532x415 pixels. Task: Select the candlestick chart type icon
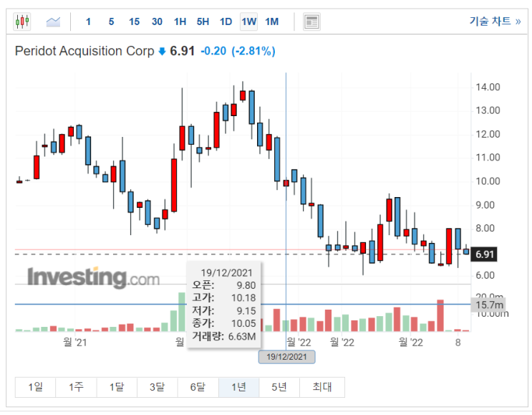[22, 22]
